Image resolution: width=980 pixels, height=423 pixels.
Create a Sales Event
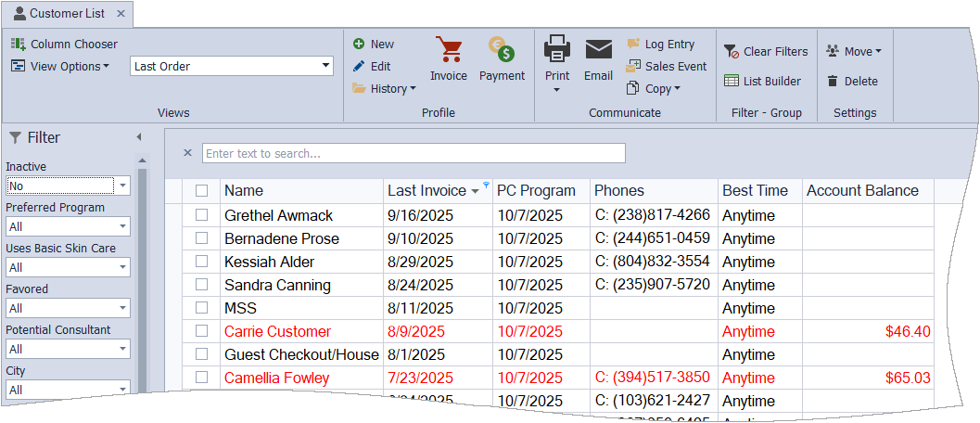(667, 66)
